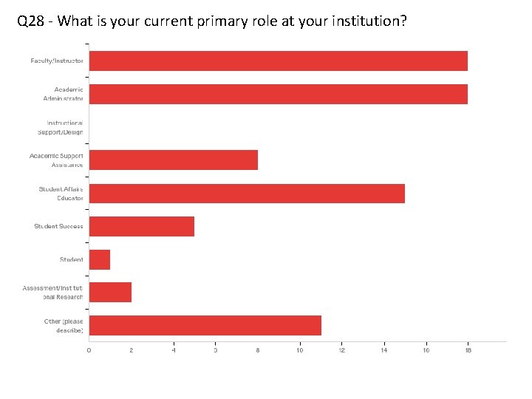The height and width of the screenshot is (399, 532).
Task: Click the Student Affairs Educator label
Action: coord(61,194)
